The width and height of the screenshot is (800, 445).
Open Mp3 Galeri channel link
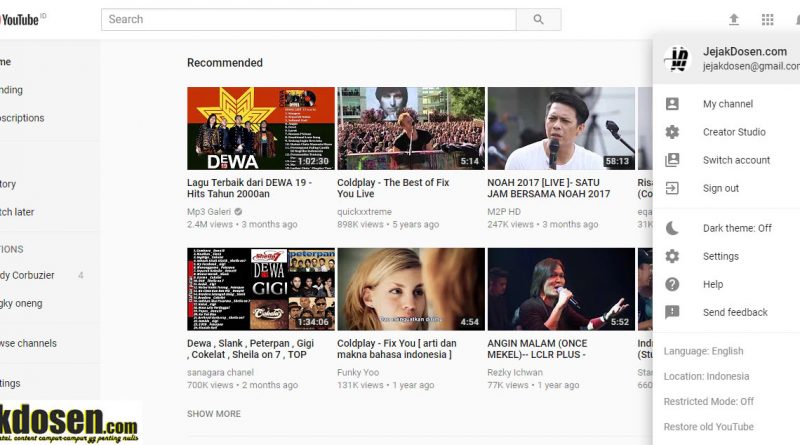[x=209, y=211]
